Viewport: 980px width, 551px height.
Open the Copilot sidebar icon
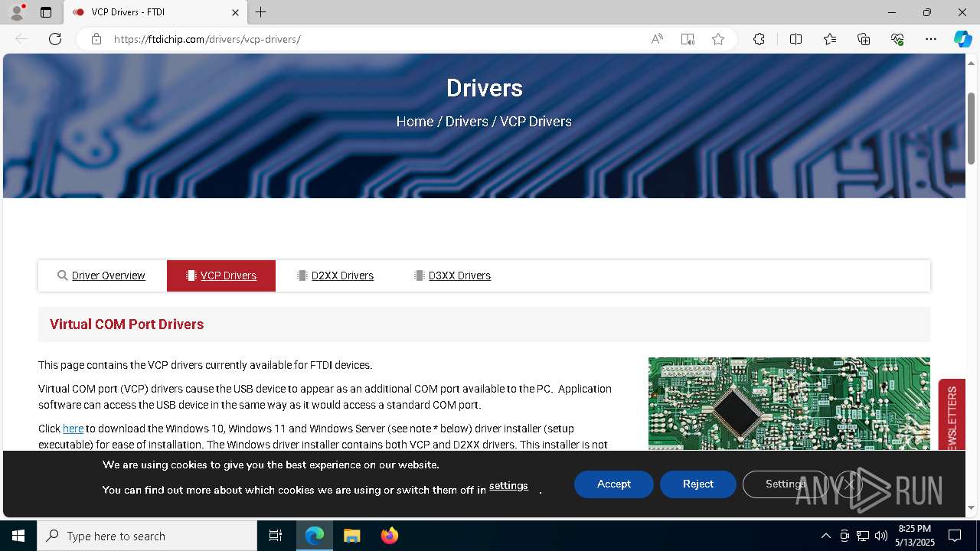[x=962, y=39]
